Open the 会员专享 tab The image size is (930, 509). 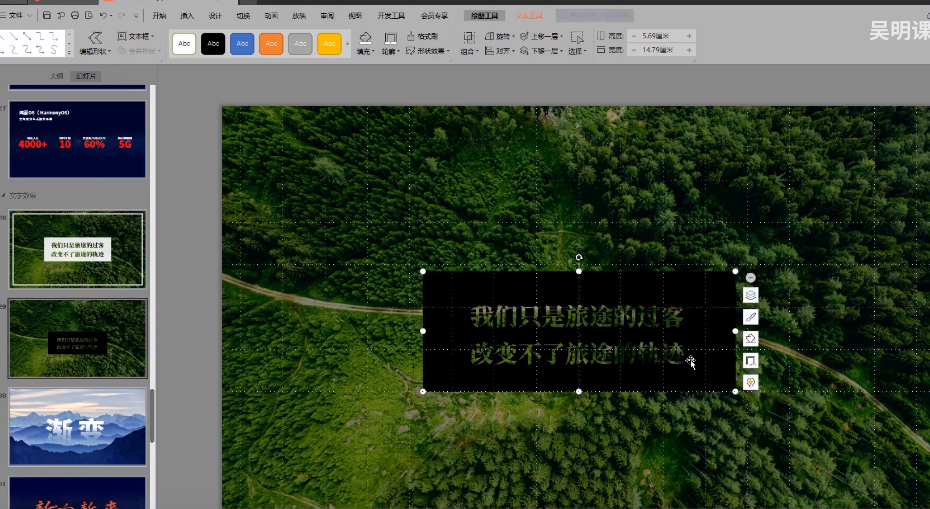pyautogui.click(x=434, y=16)
